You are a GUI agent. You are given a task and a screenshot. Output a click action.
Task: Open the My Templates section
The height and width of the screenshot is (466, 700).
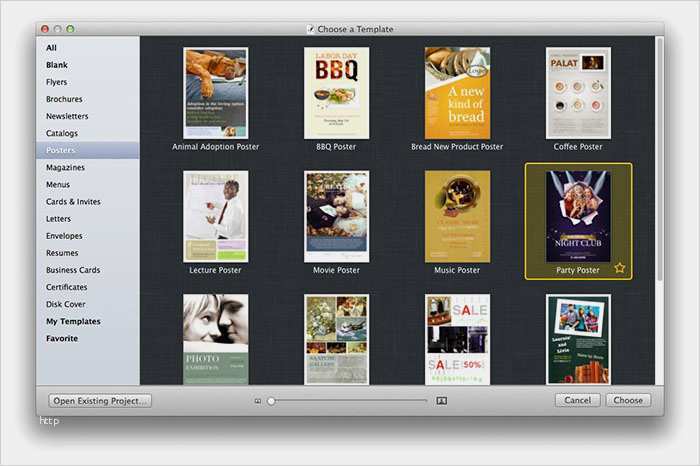tap(73, 321)
